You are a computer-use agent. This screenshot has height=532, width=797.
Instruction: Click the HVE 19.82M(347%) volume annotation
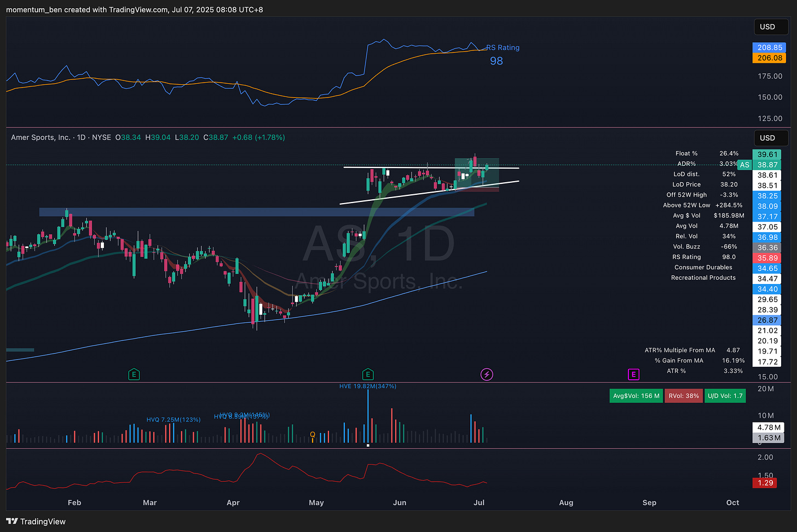[368, 386]
